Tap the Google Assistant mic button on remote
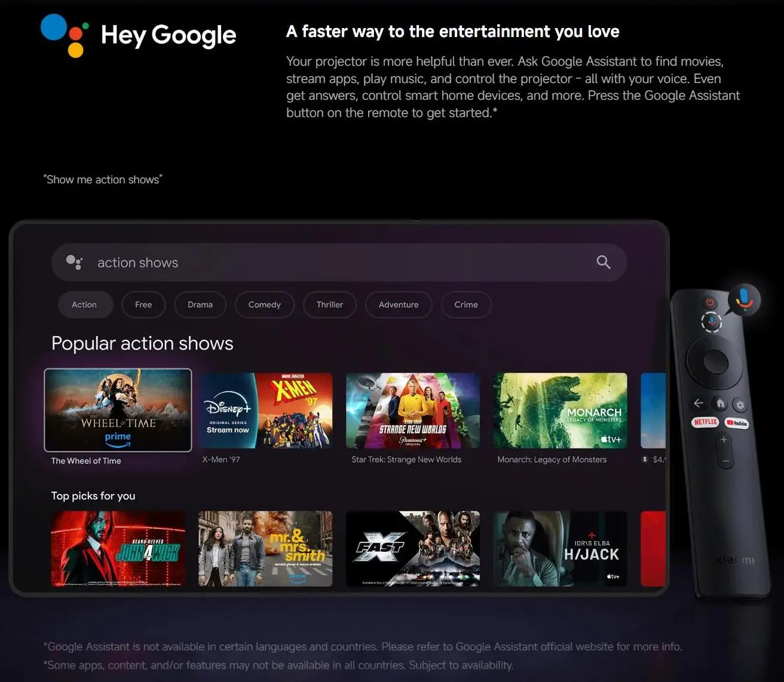 point(711,322)
